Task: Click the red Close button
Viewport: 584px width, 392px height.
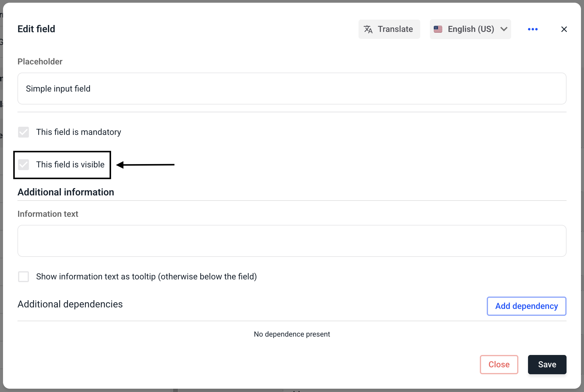Action: (499, 365)
